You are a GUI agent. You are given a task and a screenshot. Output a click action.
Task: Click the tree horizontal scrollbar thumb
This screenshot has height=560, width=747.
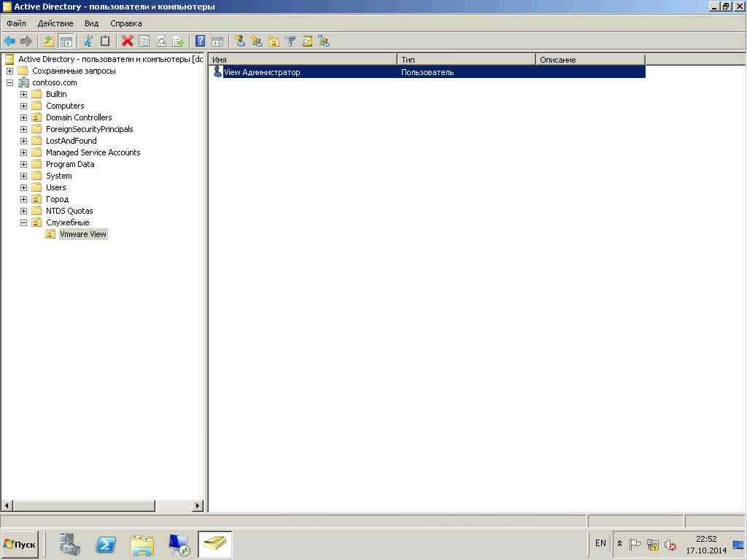pyautogui.click(x=84, y=506)
